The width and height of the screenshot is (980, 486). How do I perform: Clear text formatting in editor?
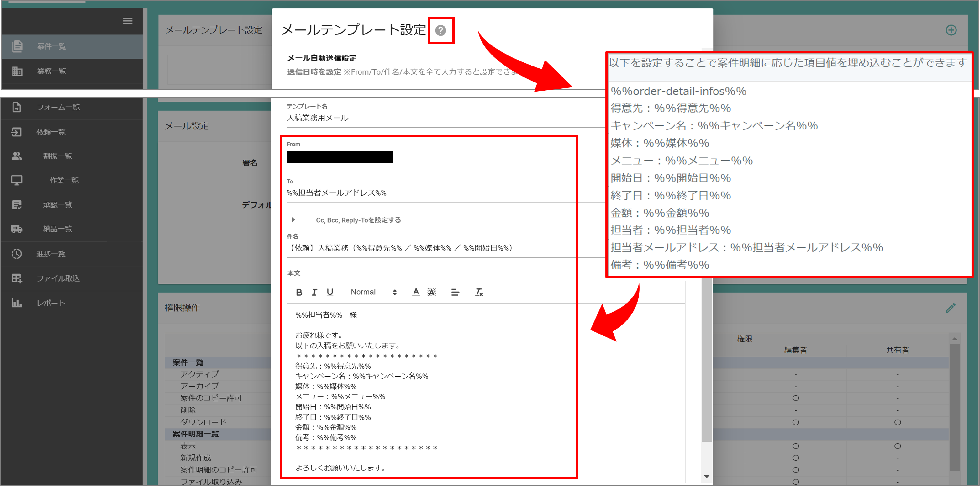point(479,292)
